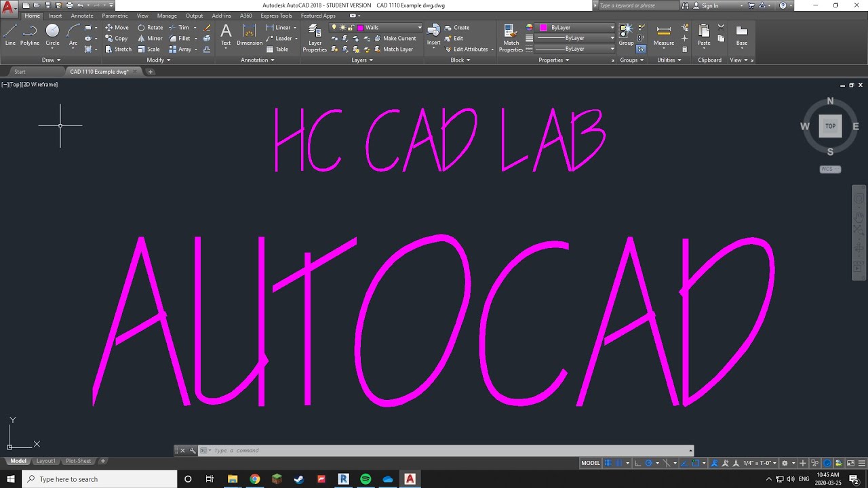The width and height of the screenshot is (868, 488).
Task: Switch to the Annotate ribbon tab
Action: (x=82, y=16)
